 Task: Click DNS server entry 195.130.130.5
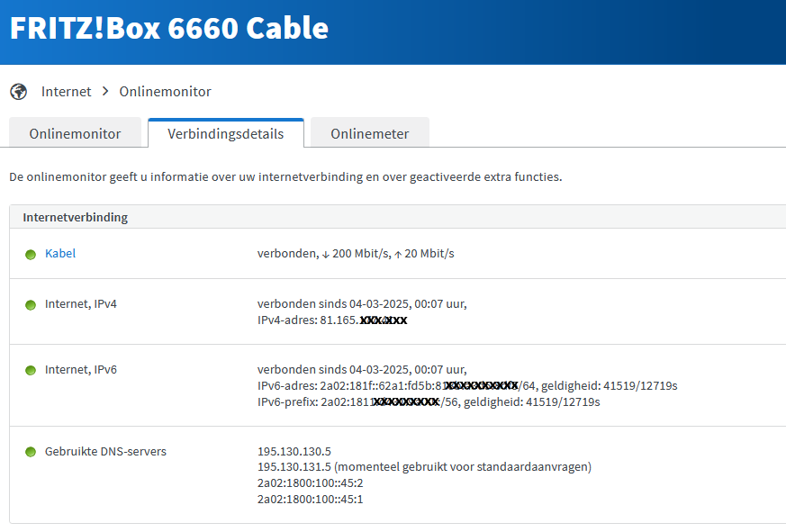(294, 451)
